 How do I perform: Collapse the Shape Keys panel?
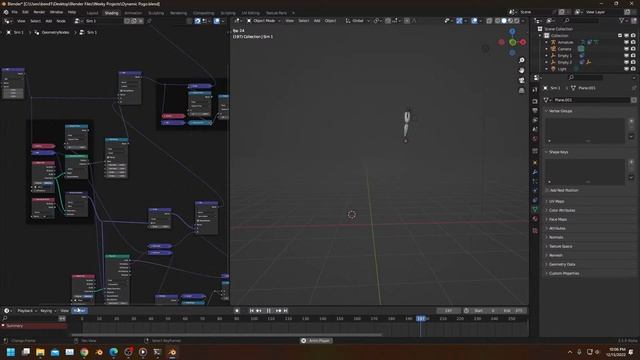pos(558,152)
